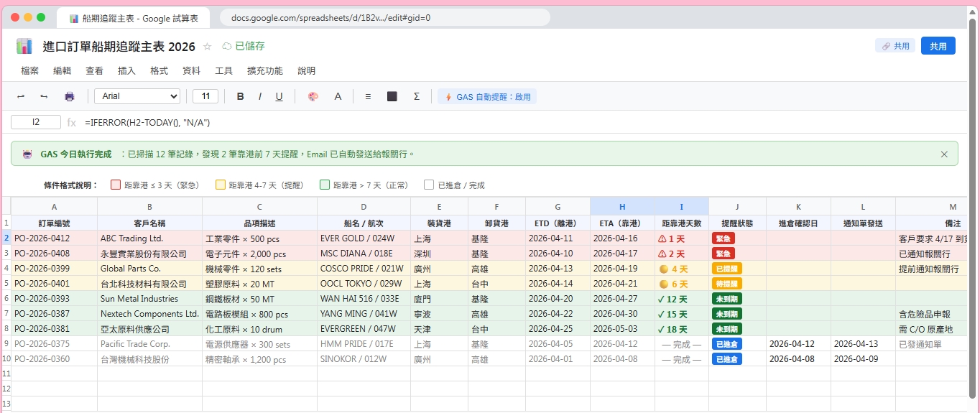Click checkmark in 12 天 cell

click(x=661, y=299)
